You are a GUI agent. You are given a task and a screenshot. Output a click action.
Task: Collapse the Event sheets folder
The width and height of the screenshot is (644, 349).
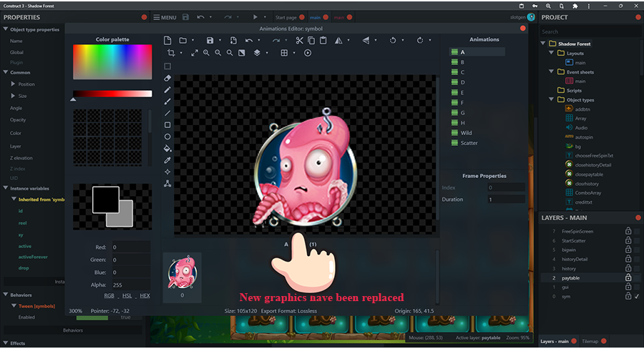tap(551, 72)
